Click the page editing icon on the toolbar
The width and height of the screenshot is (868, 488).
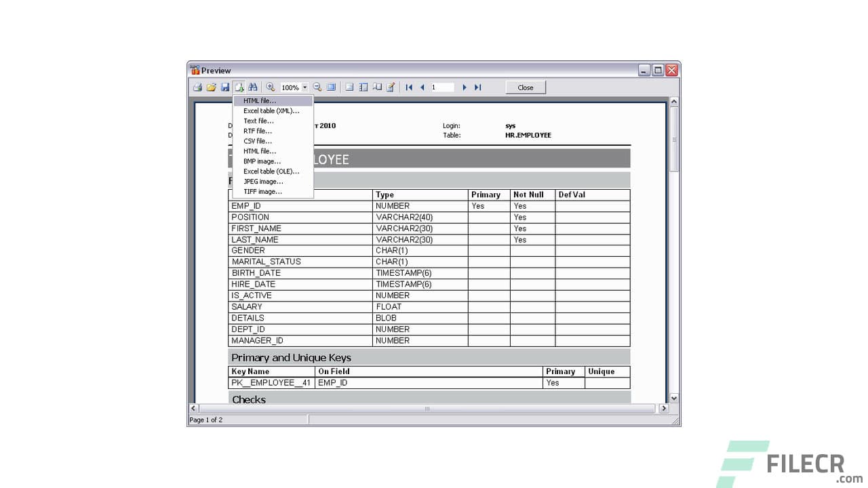pos(391,87)
